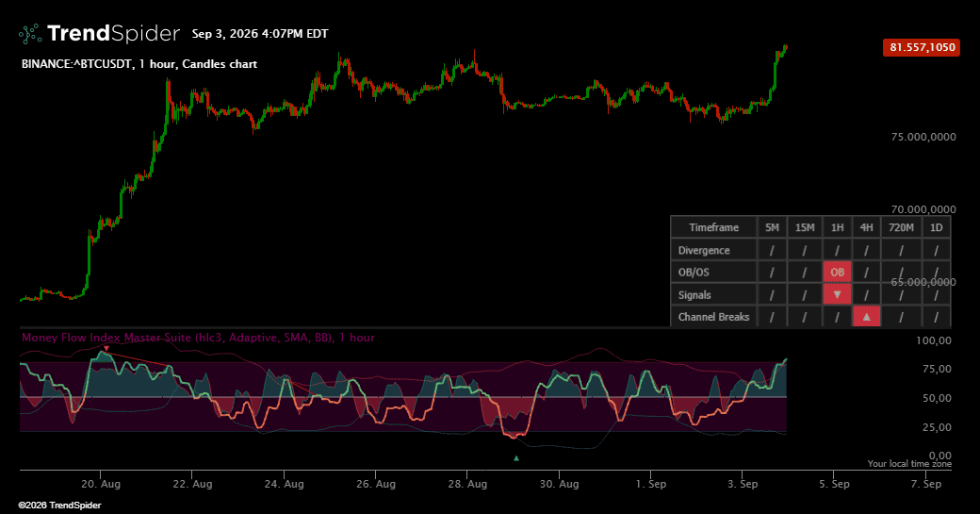Select the 4H column header

pyautogui.click(x=866, y=227)
